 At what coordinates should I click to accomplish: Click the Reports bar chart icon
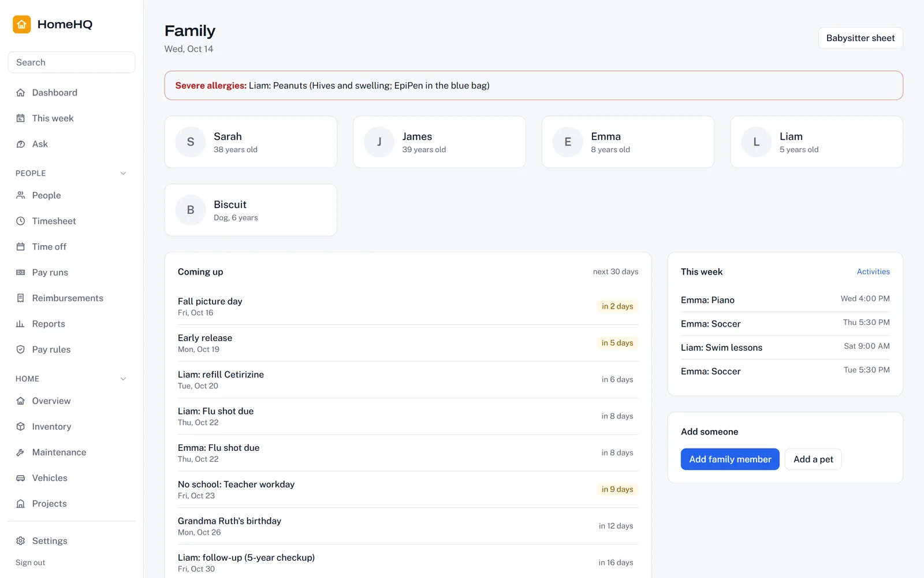[21, 324]
